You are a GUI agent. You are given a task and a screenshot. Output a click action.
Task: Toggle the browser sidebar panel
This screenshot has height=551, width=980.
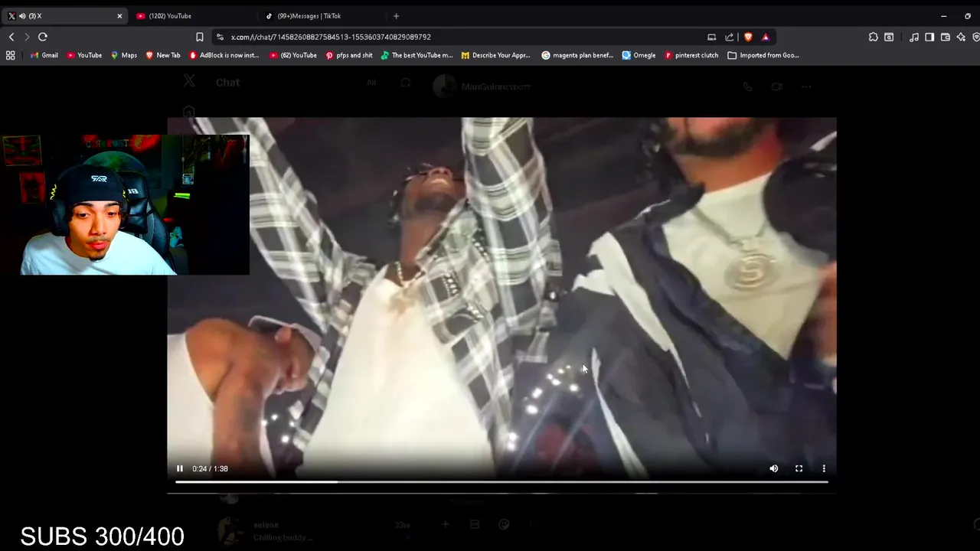point(929,37)
